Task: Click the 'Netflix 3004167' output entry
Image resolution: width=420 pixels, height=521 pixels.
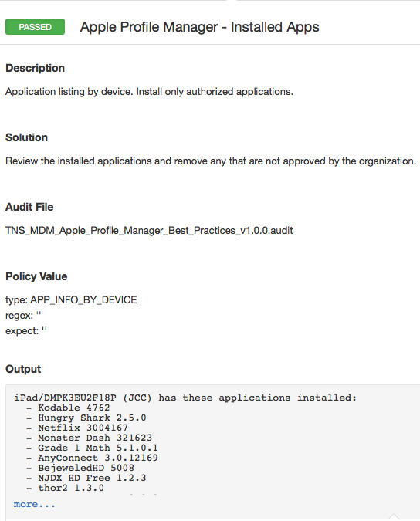Action: [83, 428]
